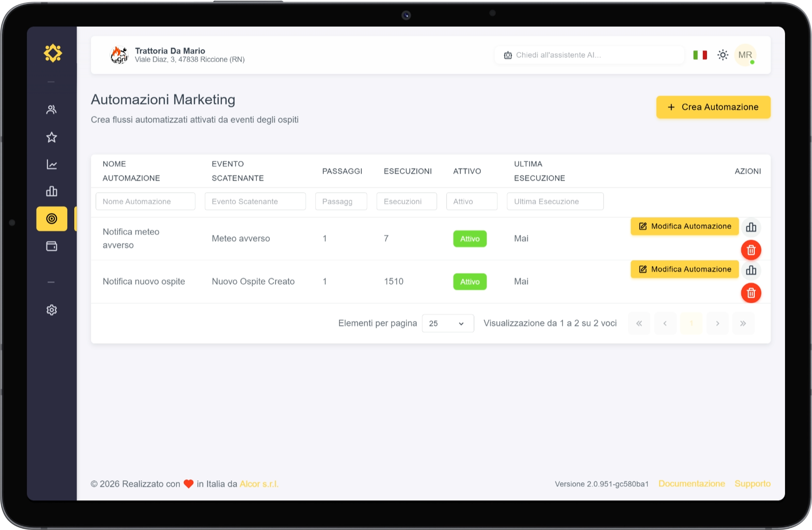The width and height of the screenshot is (812, 530).
Task: Click Crea Automazione button
Action: pyautogui.click(x=713, y=107)
